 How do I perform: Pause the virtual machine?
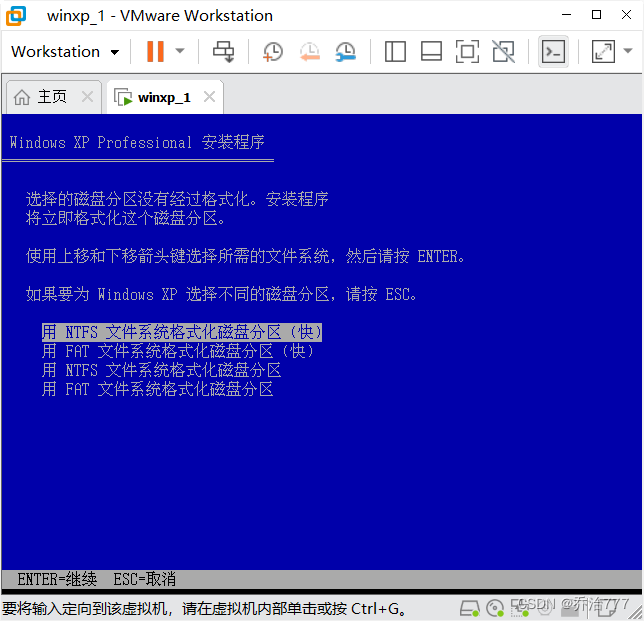tap(155, 51)
